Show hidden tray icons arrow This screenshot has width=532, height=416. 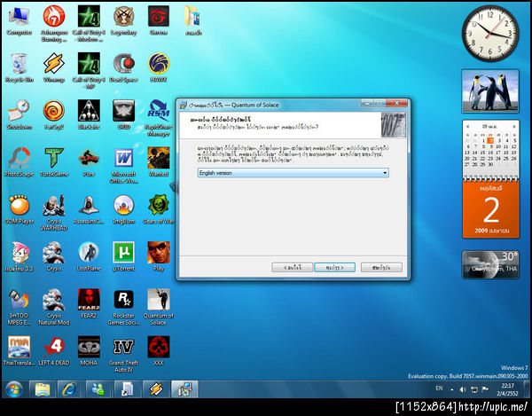pyautogui.click(x=452, y=389)
